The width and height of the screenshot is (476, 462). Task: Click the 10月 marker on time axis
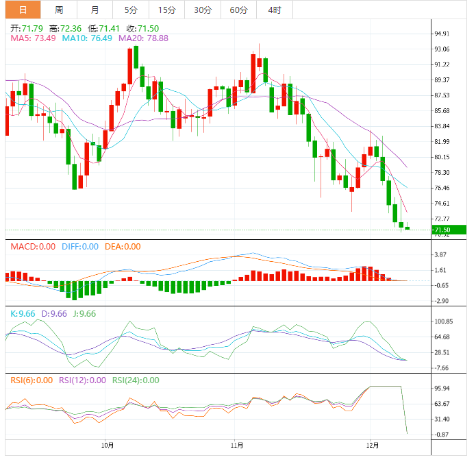coord(105,445)
